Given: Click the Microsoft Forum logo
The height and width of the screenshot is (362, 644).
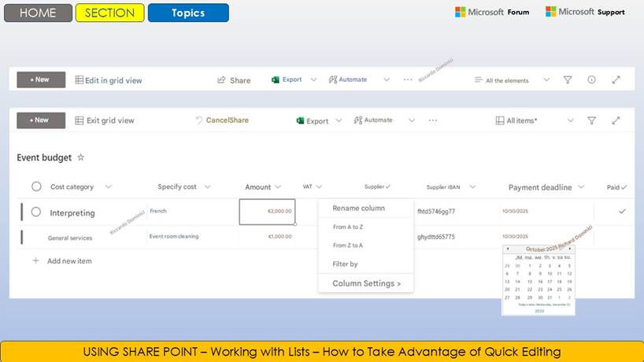Looking at the screenshot, I should (x=492, y=12).
